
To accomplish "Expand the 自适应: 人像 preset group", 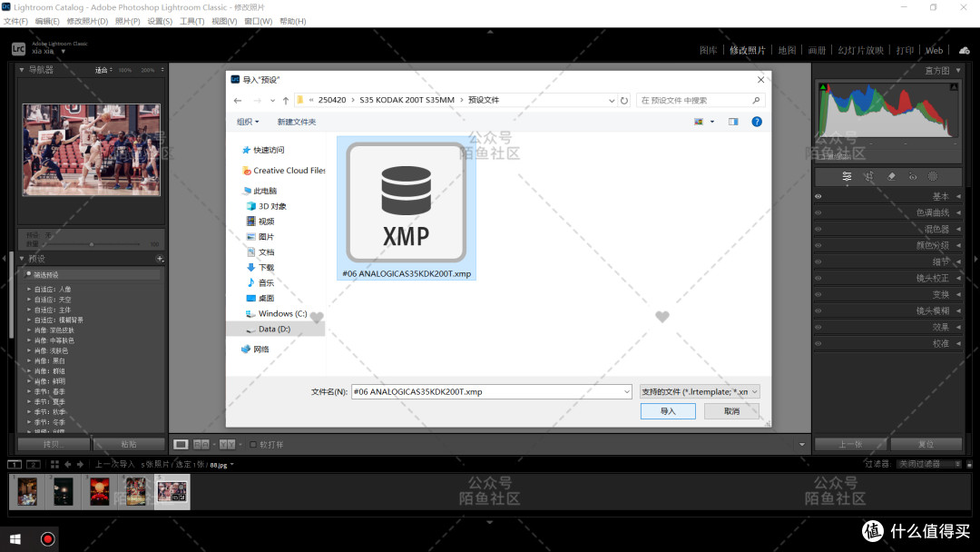I will coord(29,290).
